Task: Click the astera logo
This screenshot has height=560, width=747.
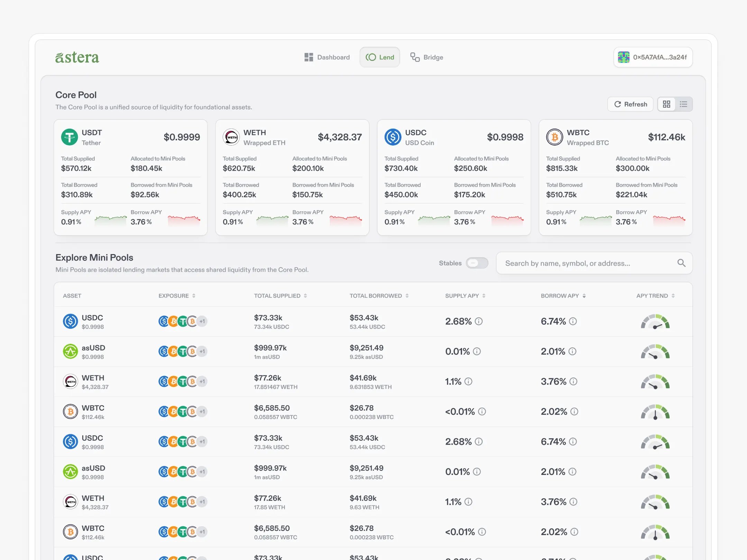Action: [x=77, y=57]
